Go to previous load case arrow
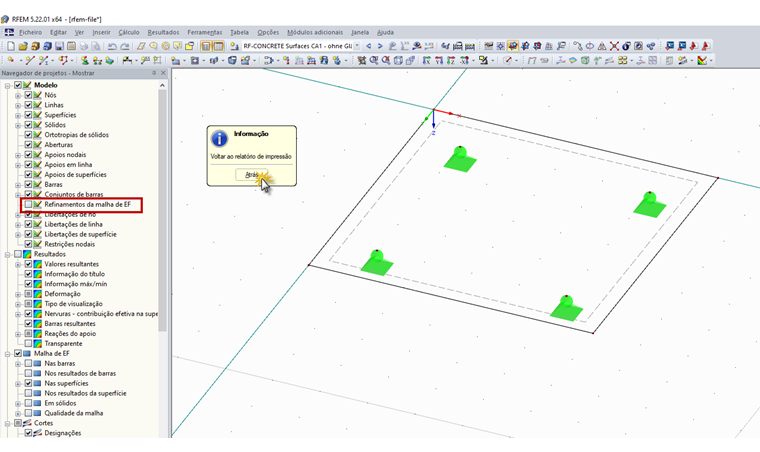The image size is (760, 452). coord(368,46)
